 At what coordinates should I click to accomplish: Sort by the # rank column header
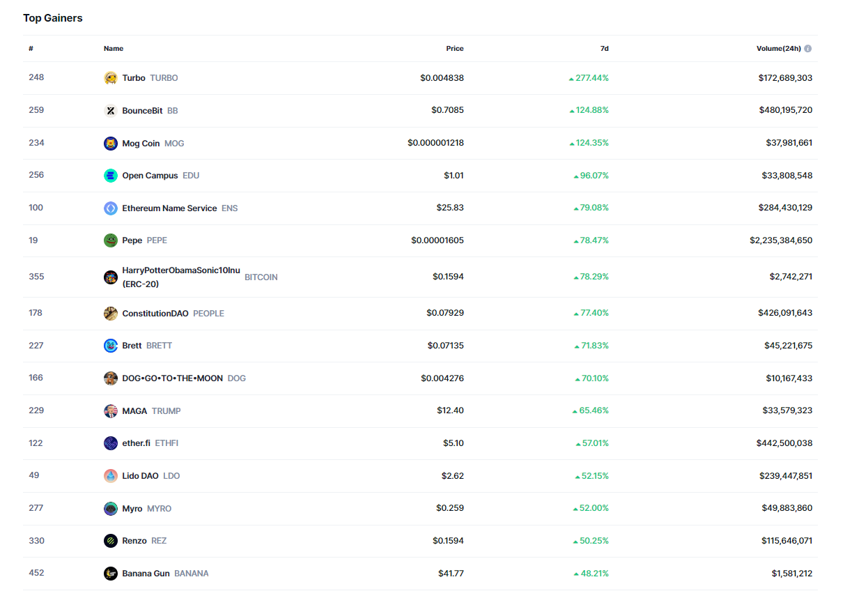tap(31, 49)
